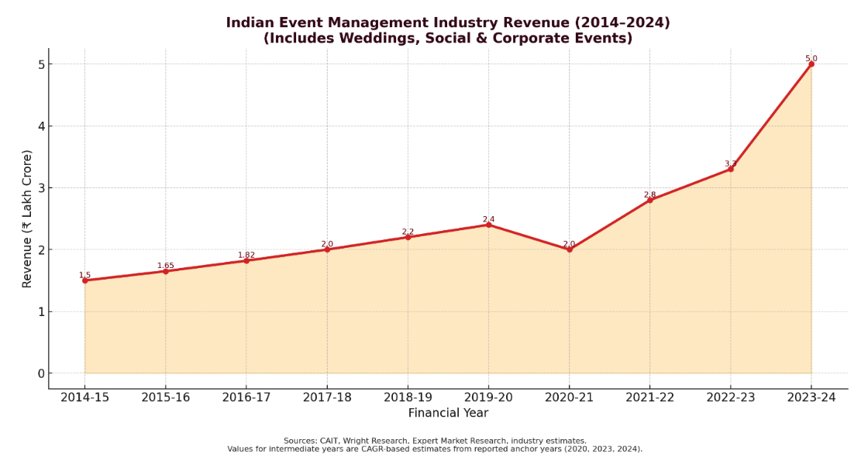The image size is (868, 457).
Task: Click the 2018-19 data point labeled 2.2
Action: click(x=408, y=237)
